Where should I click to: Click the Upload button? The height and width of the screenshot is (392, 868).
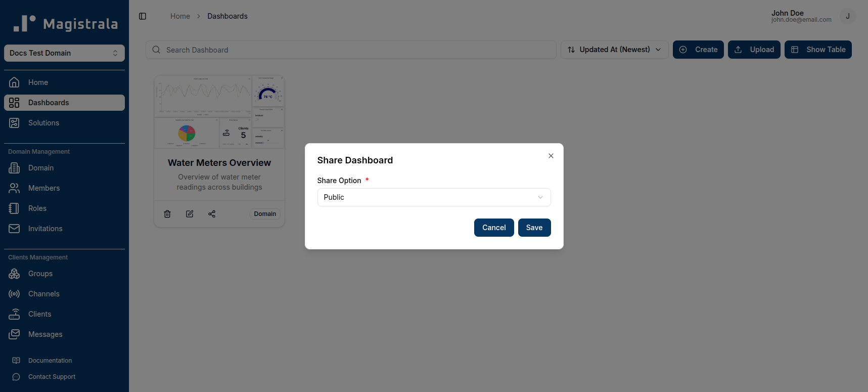pos(754,50)
